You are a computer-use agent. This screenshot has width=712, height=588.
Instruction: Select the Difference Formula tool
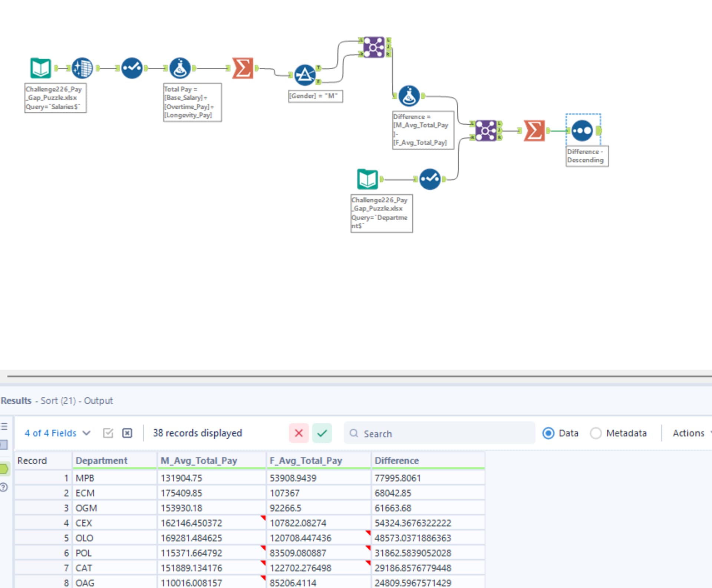(x=409, y=96)
